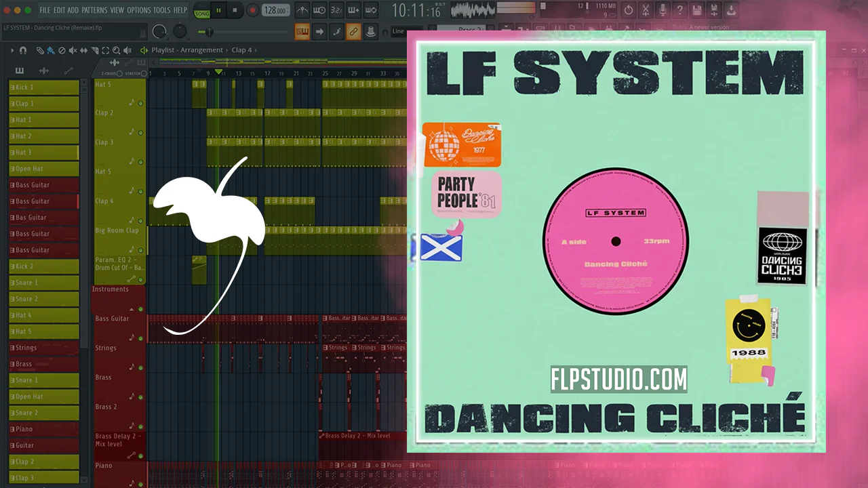Select the playback speaker tool
868x488 pixels.
point(126,50)
